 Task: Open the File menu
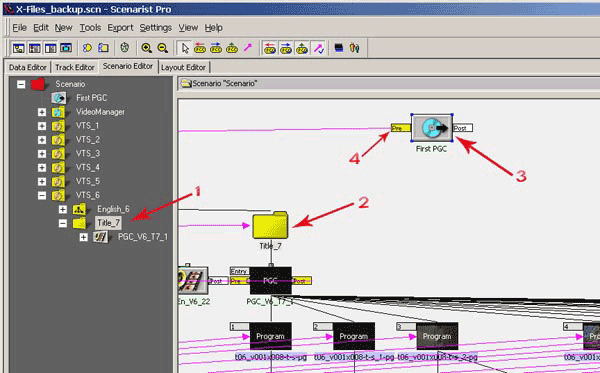point(20,28)
